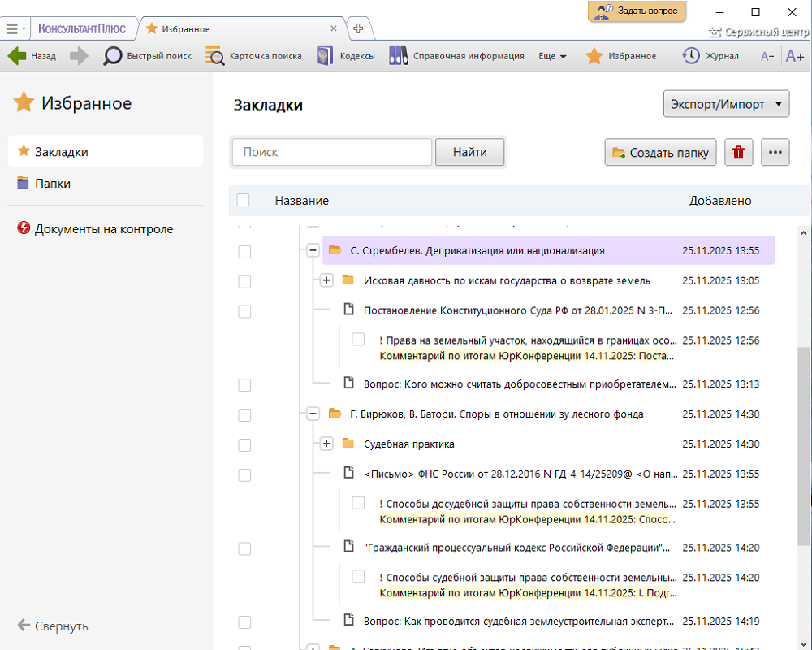The image size is (812, 650).
Task: Expand the Судебная практика folder
Action: (x=326, y=444)
